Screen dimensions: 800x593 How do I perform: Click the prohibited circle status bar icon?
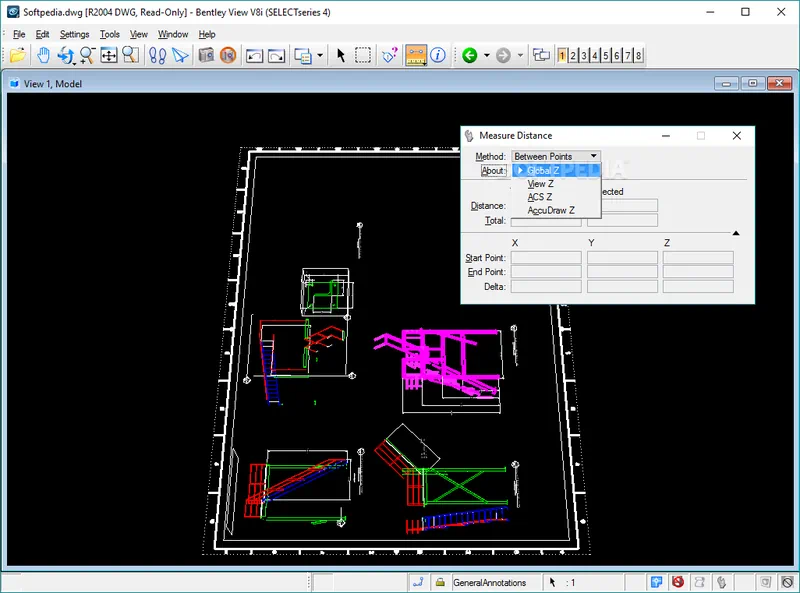coord(787,582)
